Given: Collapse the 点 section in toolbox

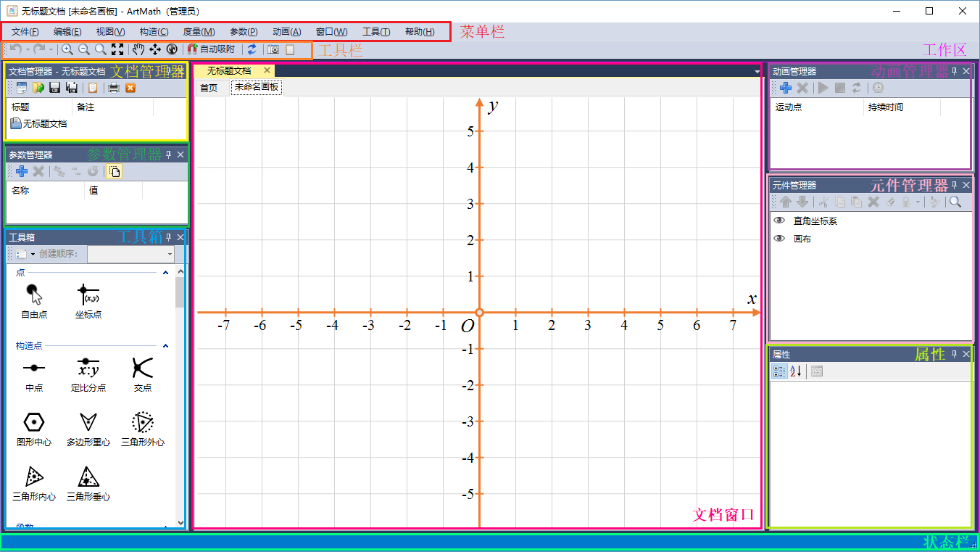Looking at the screenshot, I should coord(165,273).
